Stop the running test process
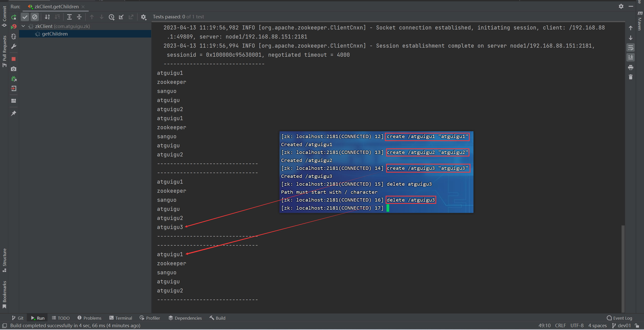Image resolution: width=644 pixels, height=330 pixels. (14, 59)
